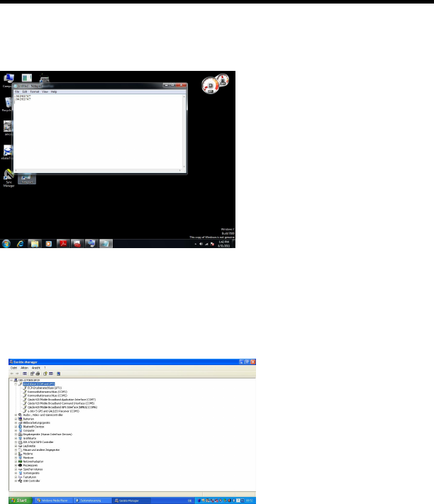Click the scan for hardware changes toolbar icon
This screenshot has height=504, width=434.
(x=59, y=374)
